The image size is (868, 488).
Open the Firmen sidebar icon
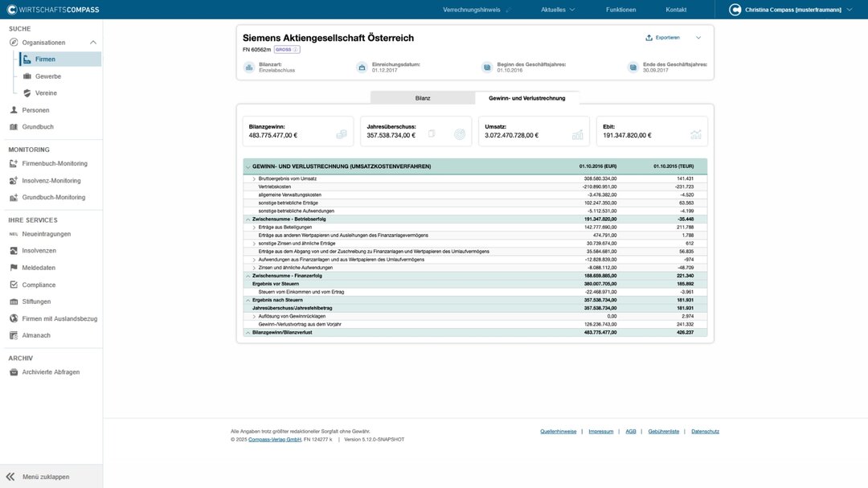[x=27, y=59]
